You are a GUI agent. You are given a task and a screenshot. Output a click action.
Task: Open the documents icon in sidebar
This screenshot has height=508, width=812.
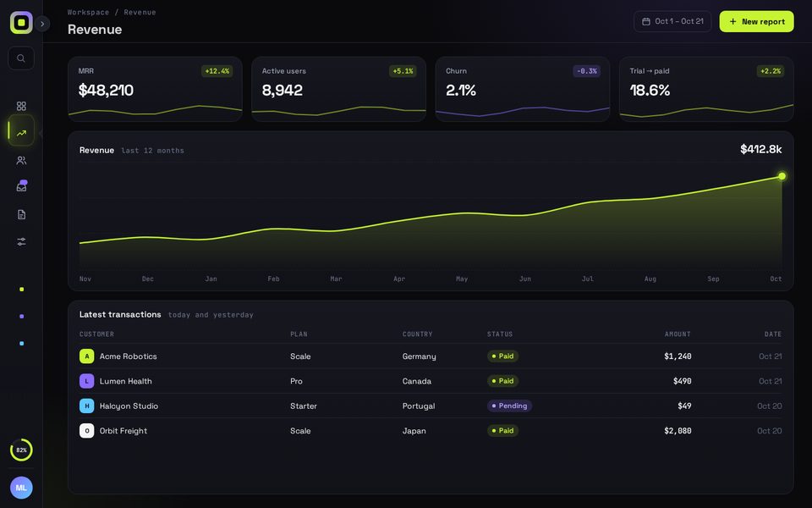pos(21,214)
